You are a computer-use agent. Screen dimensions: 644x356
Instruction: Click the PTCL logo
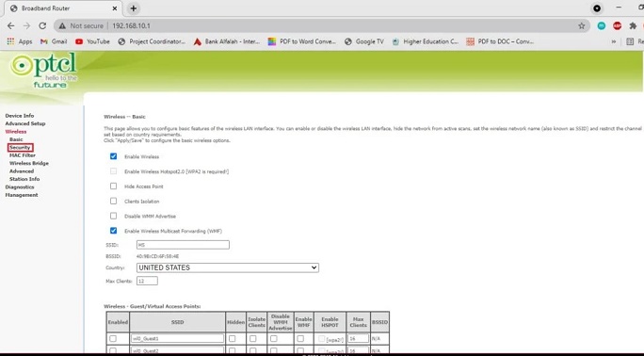[43, 70]
